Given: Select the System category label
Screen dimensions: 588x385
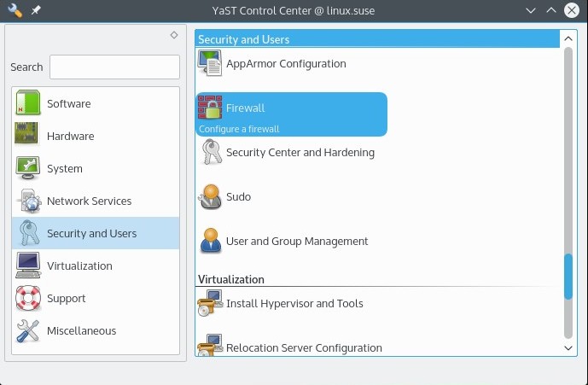Looking at the screenshot, I should pos(65,168).
